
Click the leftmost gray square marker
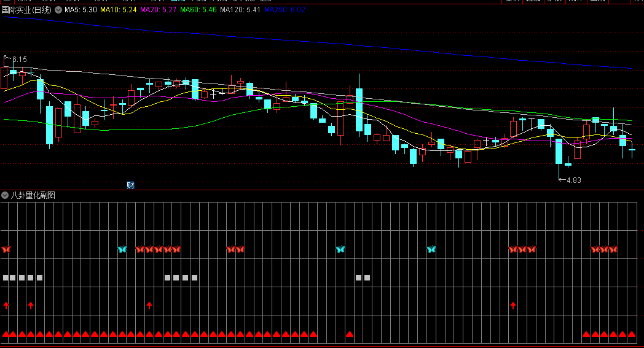(5, 277)
